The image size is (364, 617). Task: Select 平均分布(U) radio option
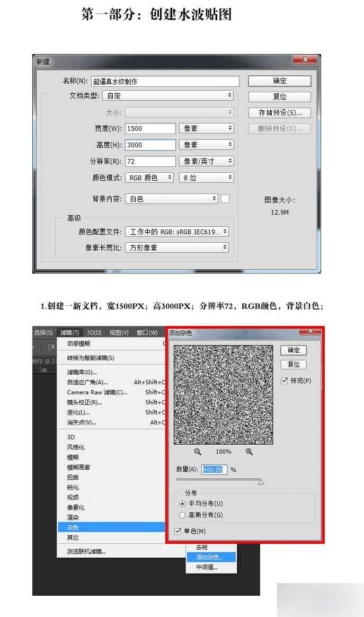pos(182,504)
